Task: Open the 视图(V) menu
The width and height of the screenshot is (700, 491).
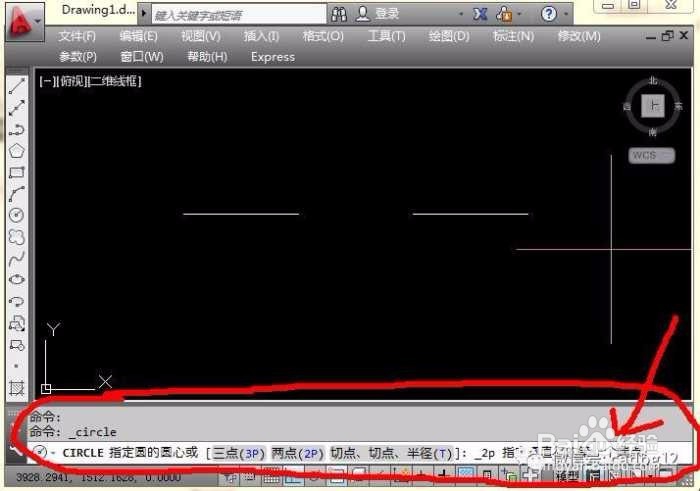Action: click(200, 36)
